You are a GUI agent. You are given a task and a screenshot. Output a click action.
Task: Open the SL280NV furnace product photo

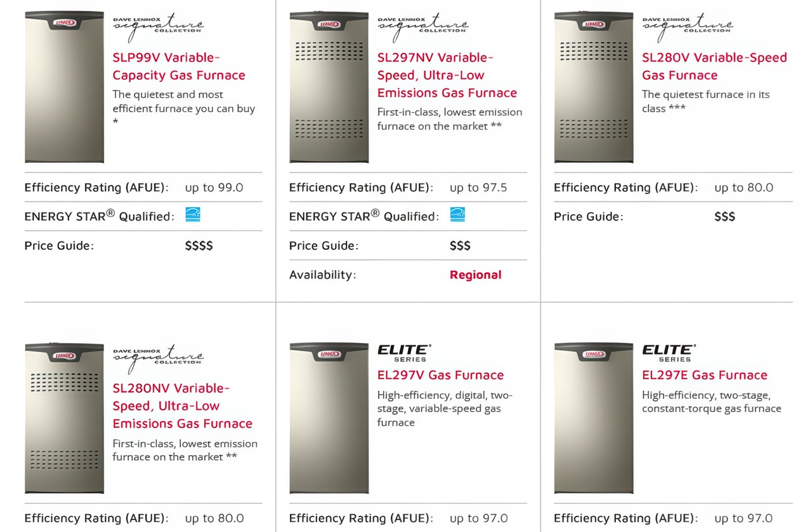64,418
